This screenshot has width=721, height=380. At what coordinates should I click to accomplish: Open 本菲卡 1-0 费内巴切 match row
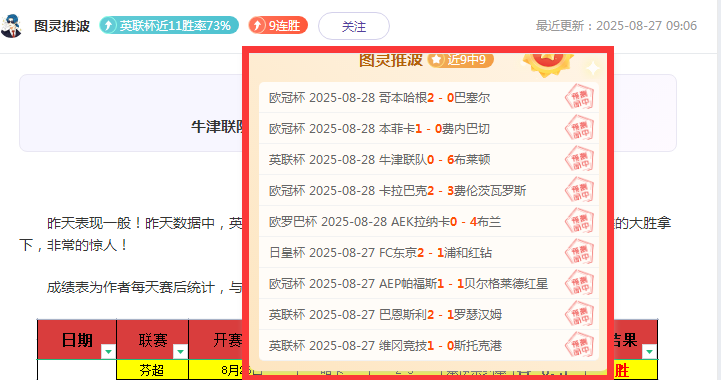429,128
